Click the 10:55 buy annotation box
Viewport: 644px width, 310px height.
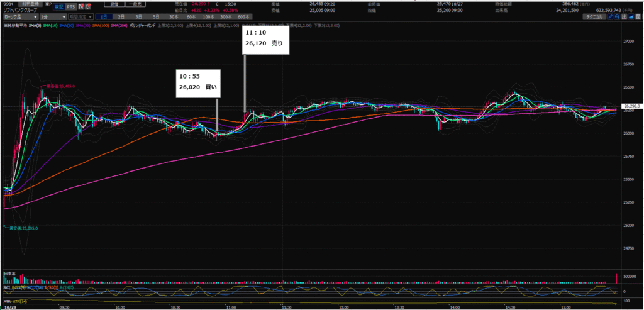pyautogui.click(x=199, y=81)
